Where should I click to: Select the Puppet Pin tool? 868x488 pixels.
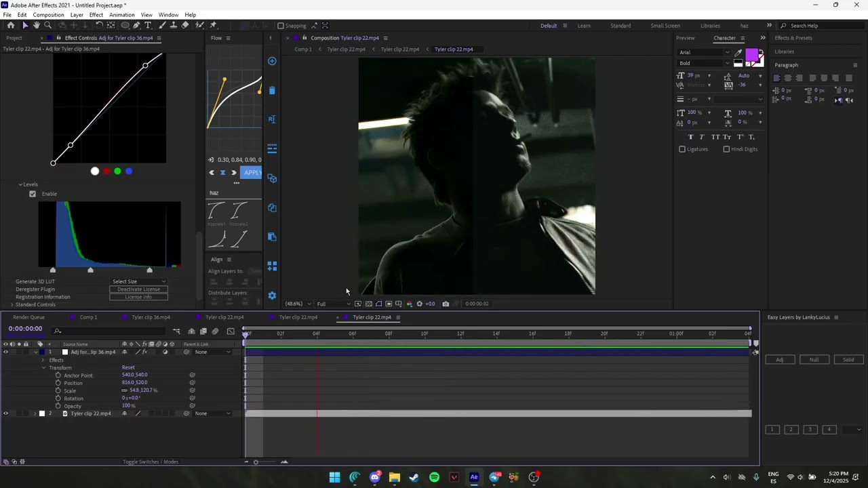(213, 25)
